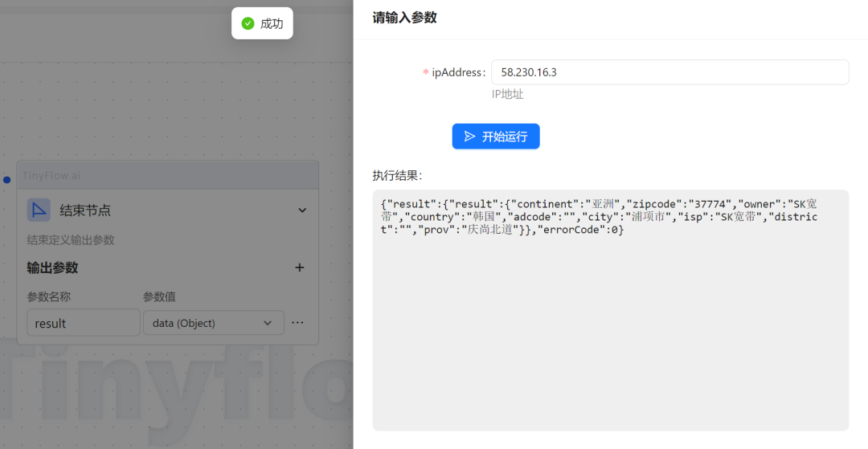The width and height of the screenshot is (868, 449).
Task: Click the 结束定义输出参数 description text
Action: point(71,239)
